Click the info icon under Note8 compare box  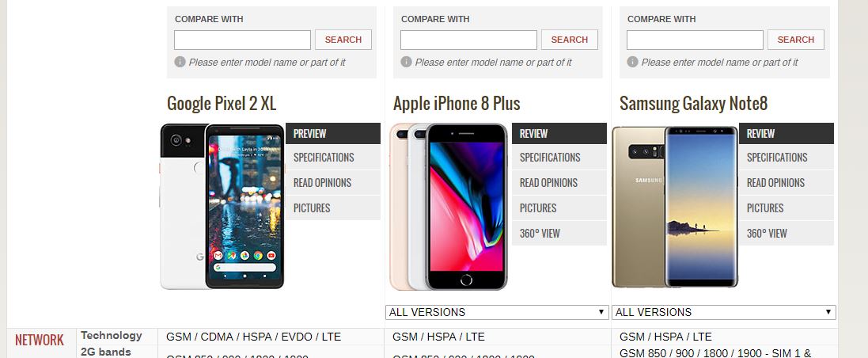[x=633, y=62]
